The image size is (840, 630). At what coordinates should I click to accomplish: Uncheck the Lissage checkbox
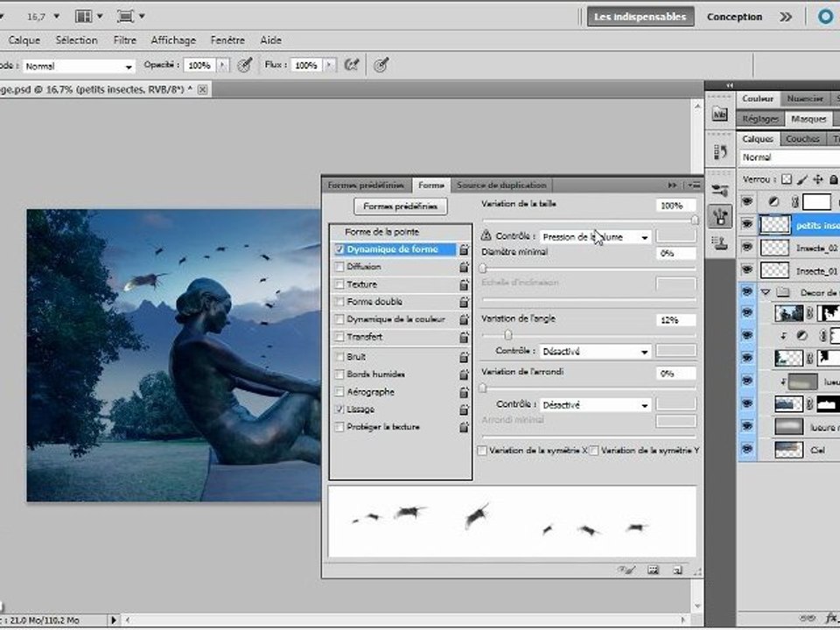[339, 409]
